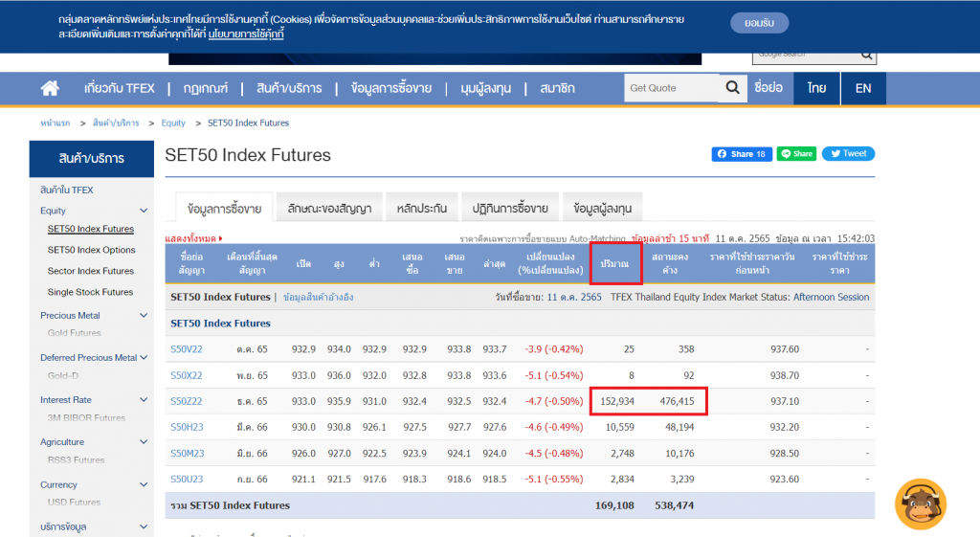Open the S50Z22 contract link
This screenshot has height=537, width=980.
[x=187, y=401]
